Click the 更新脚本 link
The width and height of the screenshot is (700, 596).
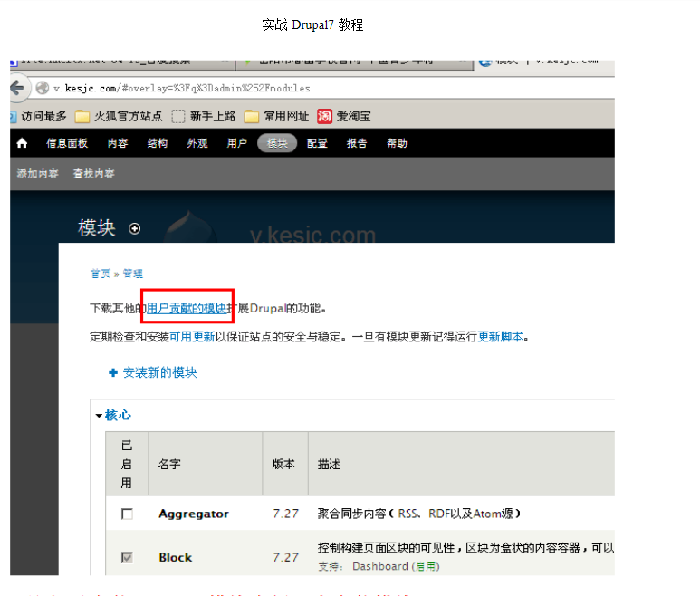tap(500, 337)
